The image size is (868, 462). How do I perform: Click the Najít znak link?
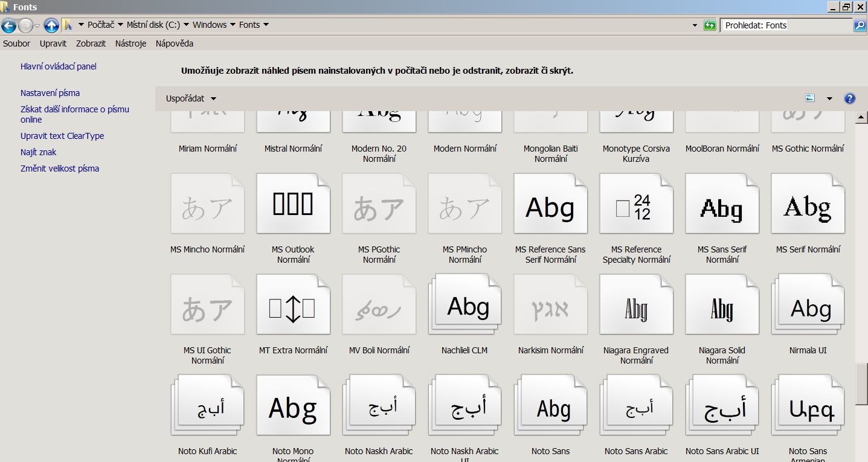38,152
